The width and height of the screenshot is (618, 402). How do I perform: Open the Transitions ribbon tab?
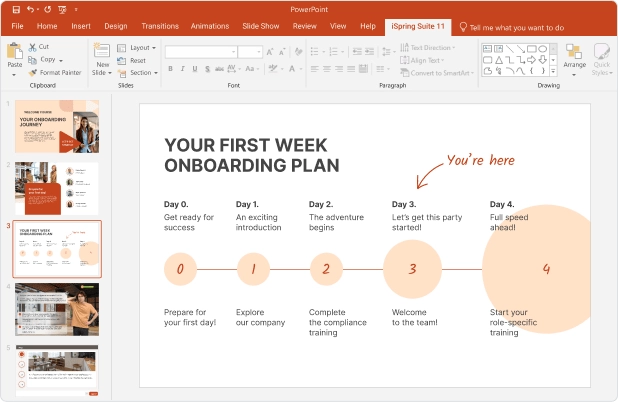click(x=160, y=25)
